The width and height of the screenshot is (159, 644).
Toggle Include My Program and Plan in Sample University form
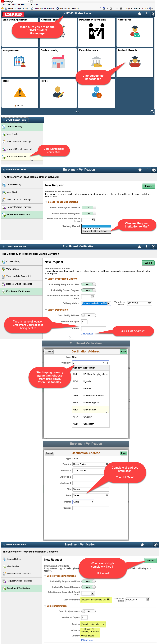[88, 581]
